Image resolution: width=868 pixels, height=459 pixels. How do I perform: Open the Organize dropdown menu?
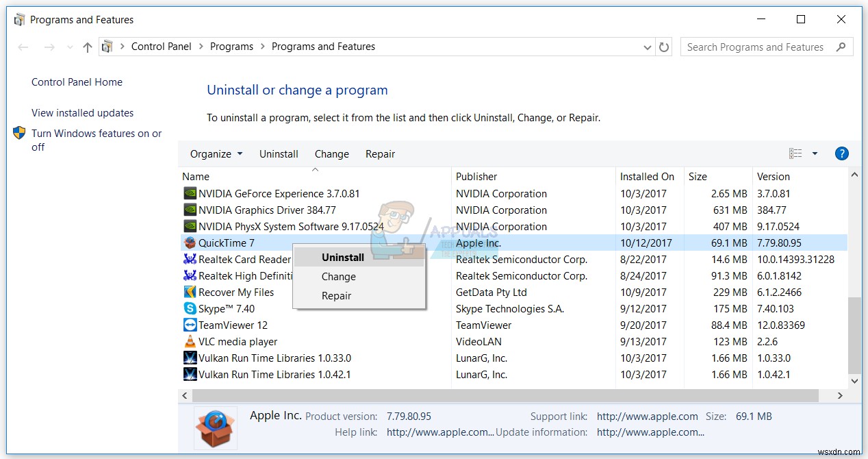(x=216, y=153)
